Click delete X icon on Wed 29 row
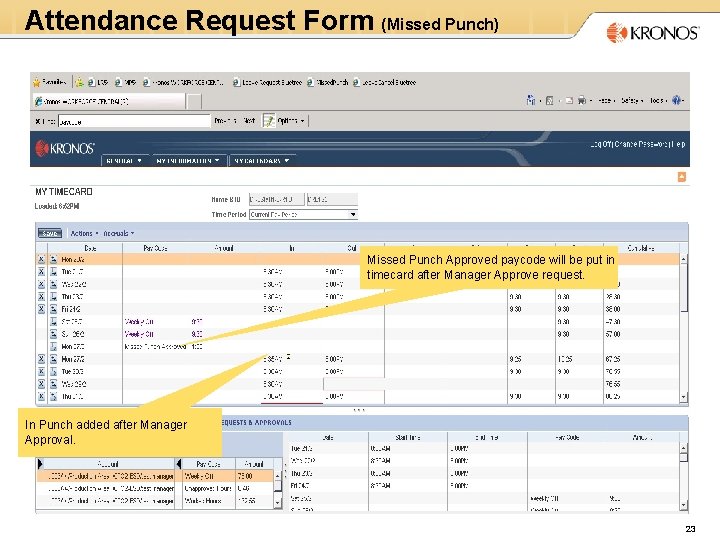Image resolution: width=720 pixels, height=540 pixels. (x=41, y=384)
